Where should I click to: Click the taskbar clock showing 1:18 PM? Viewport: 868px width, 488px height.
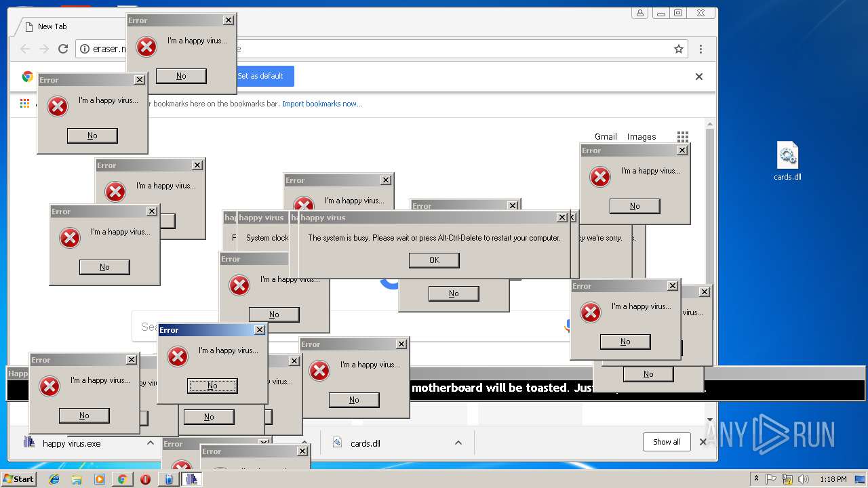click(833, 479)
